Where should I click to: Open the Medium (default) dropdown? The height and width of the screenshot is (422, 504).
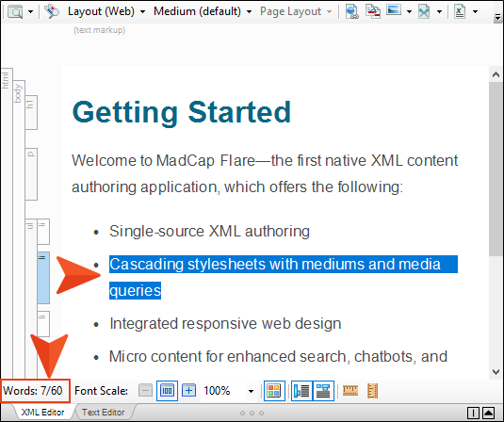pos(203,11)
